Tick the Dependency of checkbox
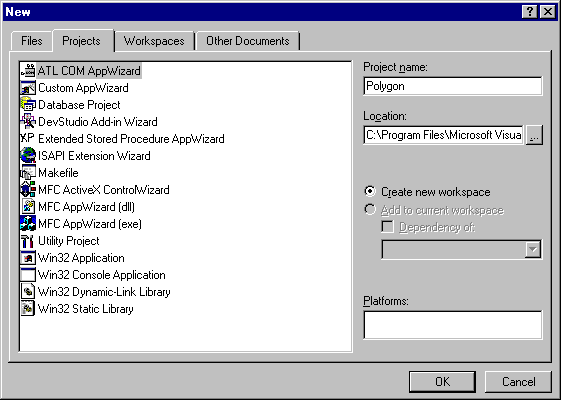The height and width of the screenshot is (400, 561). (387, 226)
